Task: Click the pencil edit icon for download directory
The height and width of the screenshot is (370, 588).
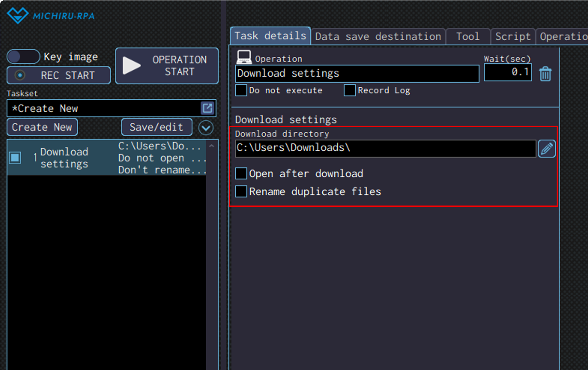Action: pos(547,149)
